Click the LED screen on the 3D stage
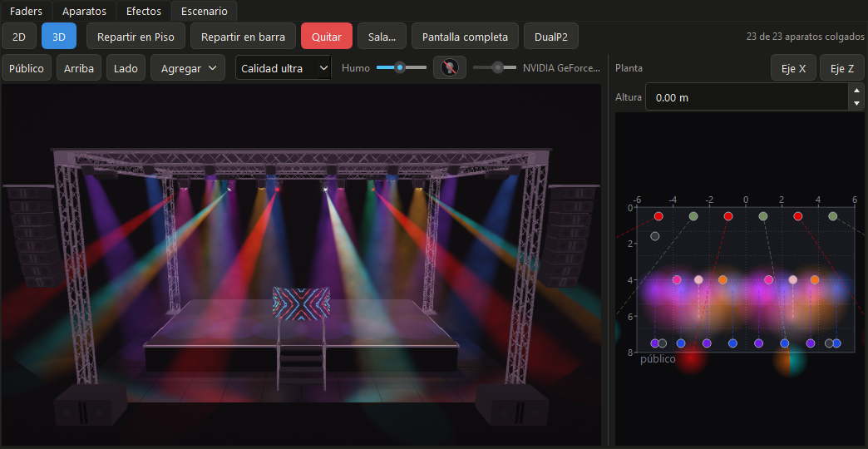This screenshot has width=868, height=449. (301, 303)
